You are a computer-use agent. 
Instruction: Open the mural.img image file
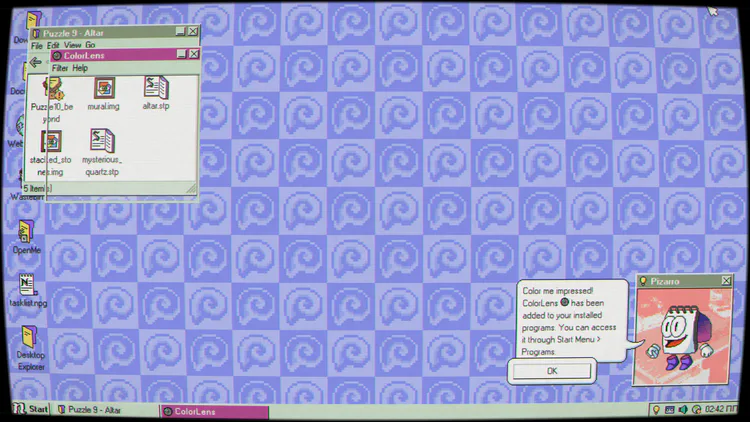[x=104, y=89]
